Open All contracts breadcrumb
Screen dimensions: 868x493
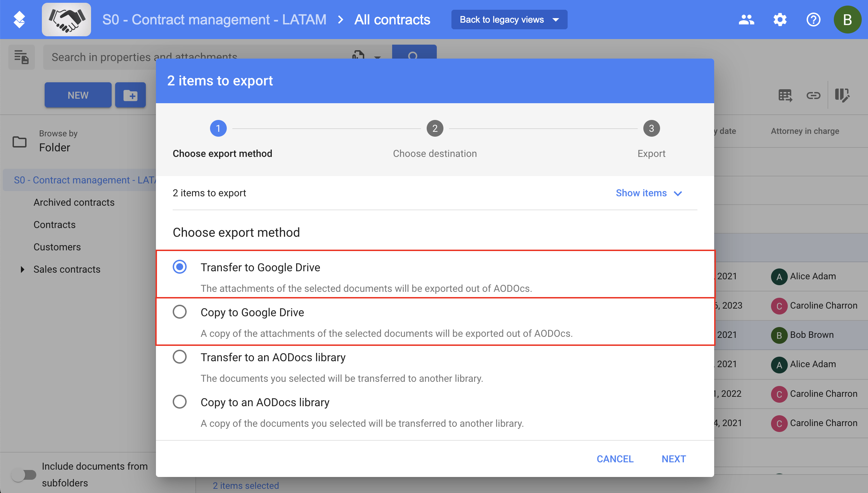[392, 20]
